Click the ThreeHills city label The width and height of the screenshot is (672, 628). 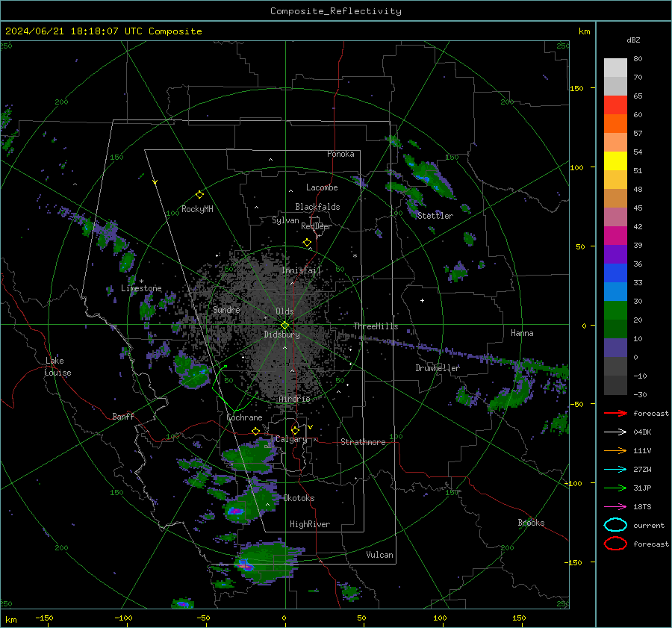coord(376,326)
